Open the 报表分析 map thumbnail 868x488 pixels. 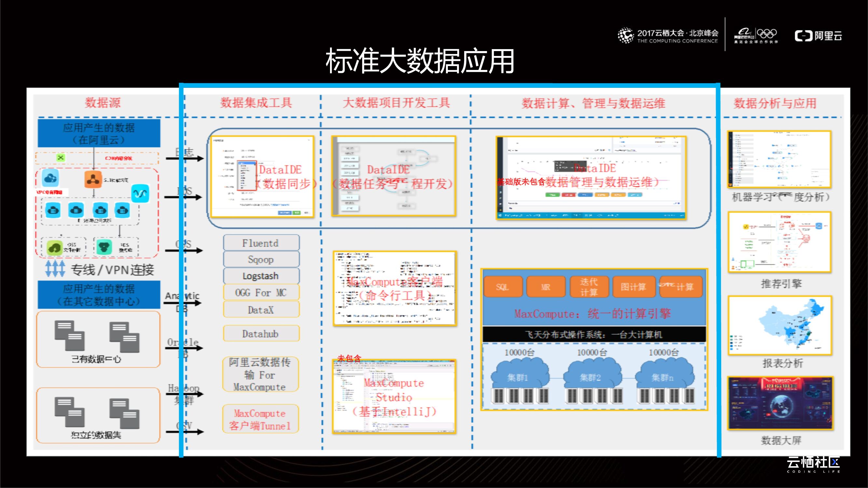coord(779,325)
